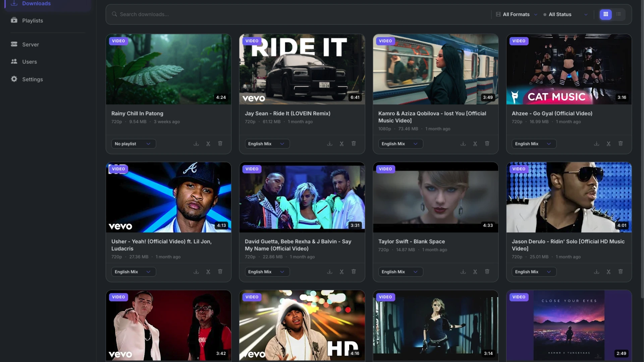The height and width of the screenshot is (362, 644).
Task: Change playlist for Usher Yeah! video
Action: click(133, 272)
